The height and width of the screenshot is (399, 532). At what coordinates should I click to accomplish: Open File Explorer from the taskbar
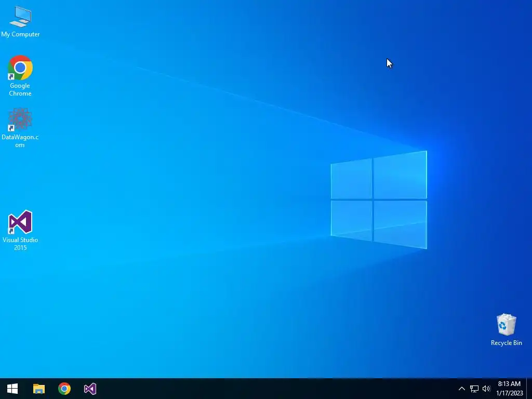pyautogui.click(x=38, y=389)
